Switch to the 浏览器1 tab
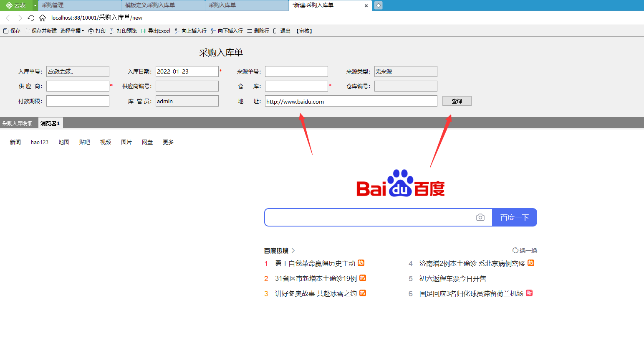The image size is (644, 359). coord(50,123)
